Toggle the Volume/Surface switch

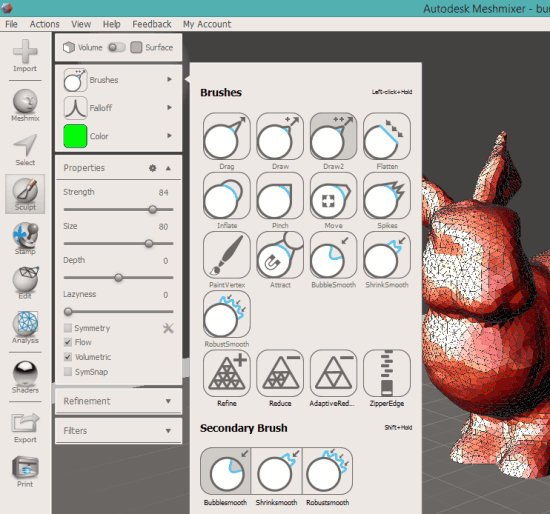pos(117,47)
